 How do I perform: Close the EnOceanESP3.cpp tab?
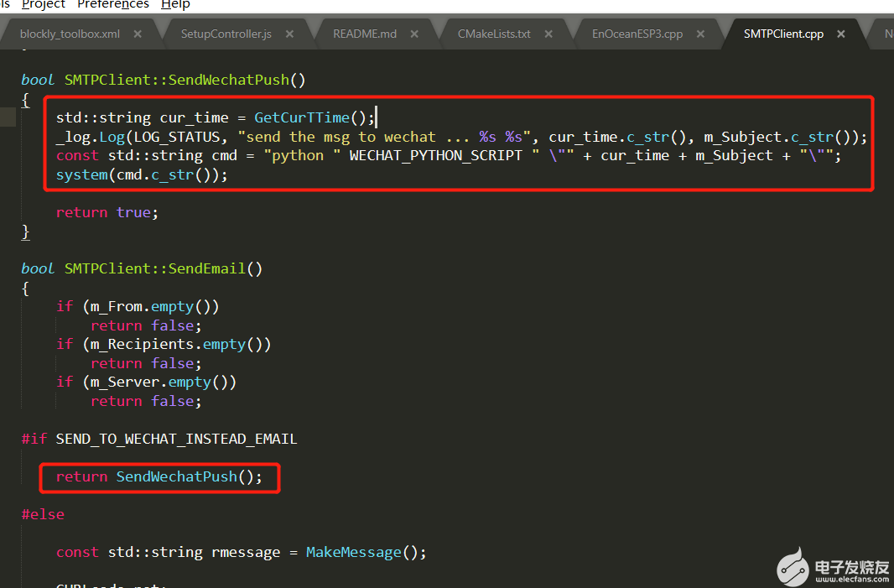click(x=701, y=34)
